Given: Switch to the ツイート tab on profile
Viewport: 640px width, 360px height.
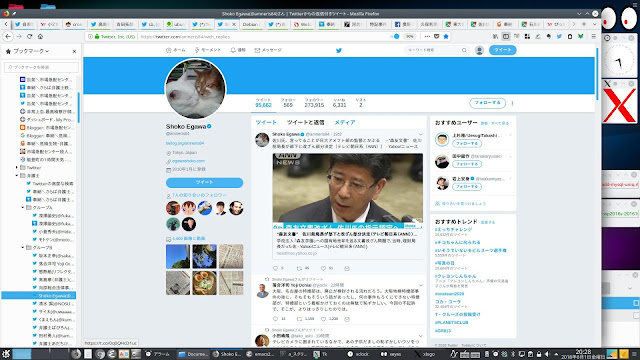Looking at the screenshot, I should (266, 122).
